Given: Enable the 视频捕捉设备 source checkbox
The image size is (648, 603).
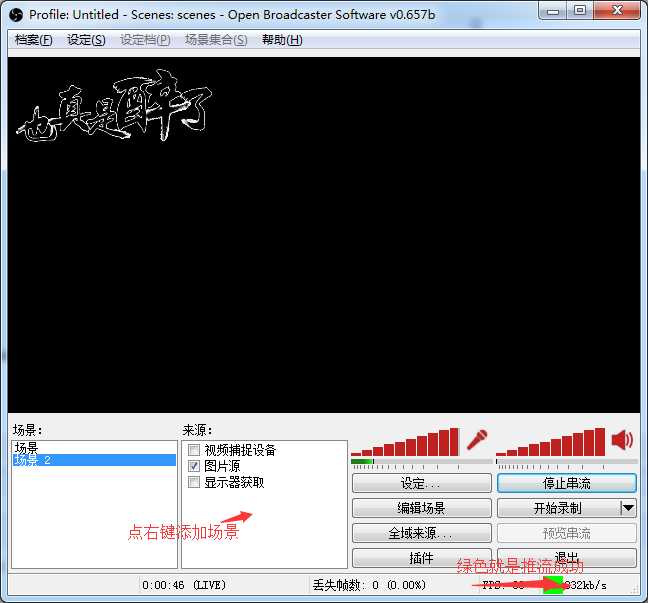Looking at the screenshot, I should point(194,450).
